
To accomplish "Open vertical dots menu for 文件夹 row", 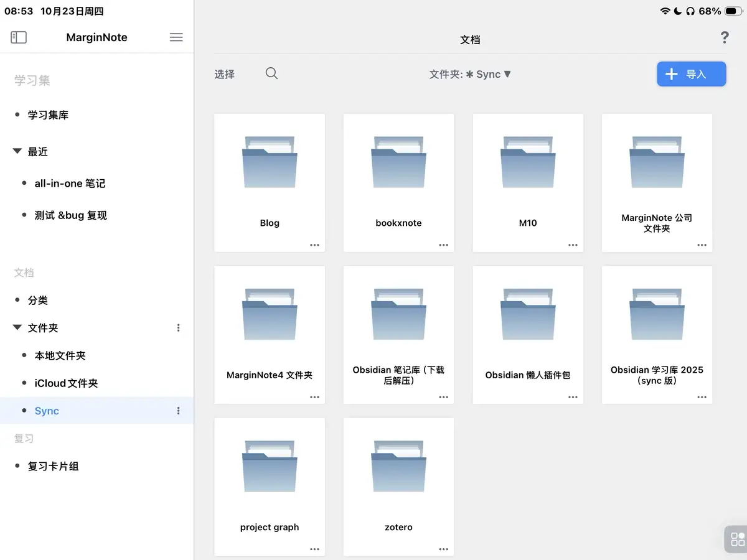I will [x=179, y=328].
